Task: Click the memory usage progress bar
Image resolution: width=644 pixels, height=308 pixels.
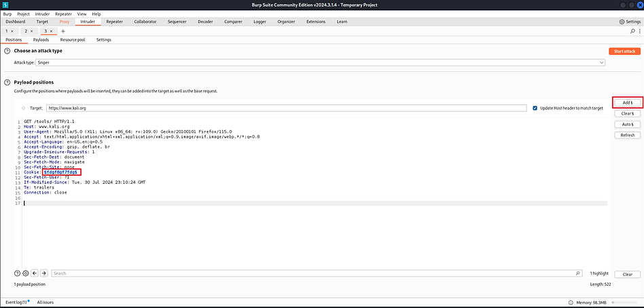Action: click(x=626, y=303)
